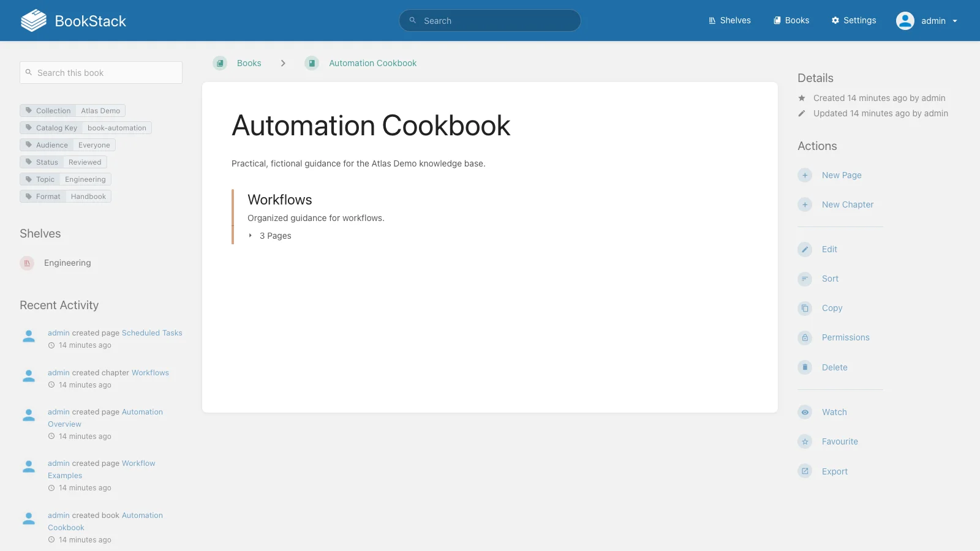Viewport: 980px width, 551px height.
Task: Open Settings in the top navigation
Action: 854,21
